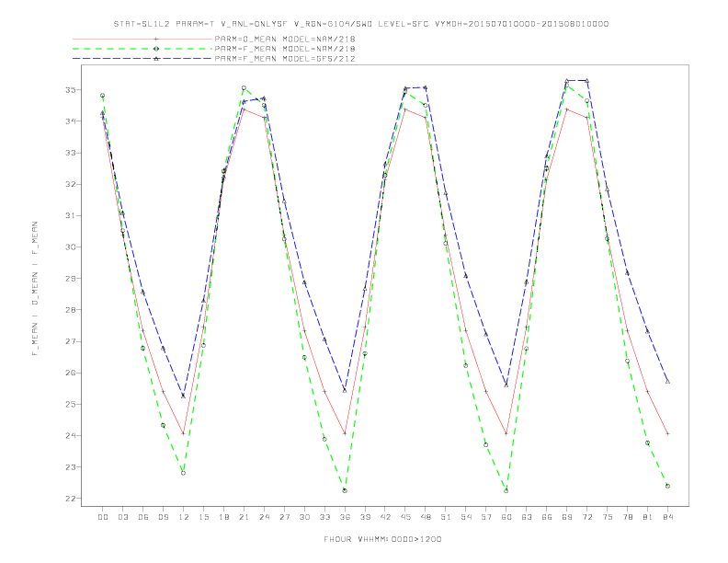Click y-axis tick label 23
The width and height of the screenshot is (728, 563).
click(71, 466)
